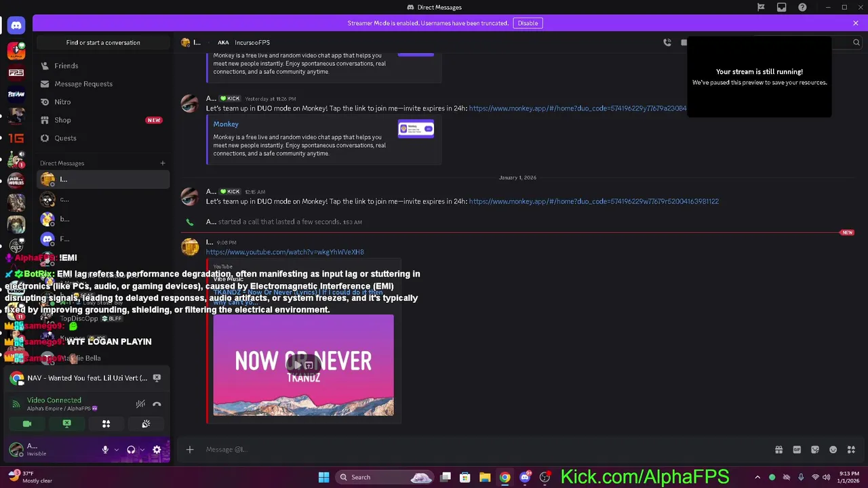Create new DM with plus icon
Viewport: 868px width, 488px height.
pyautogui.click(x=163, y=163)
